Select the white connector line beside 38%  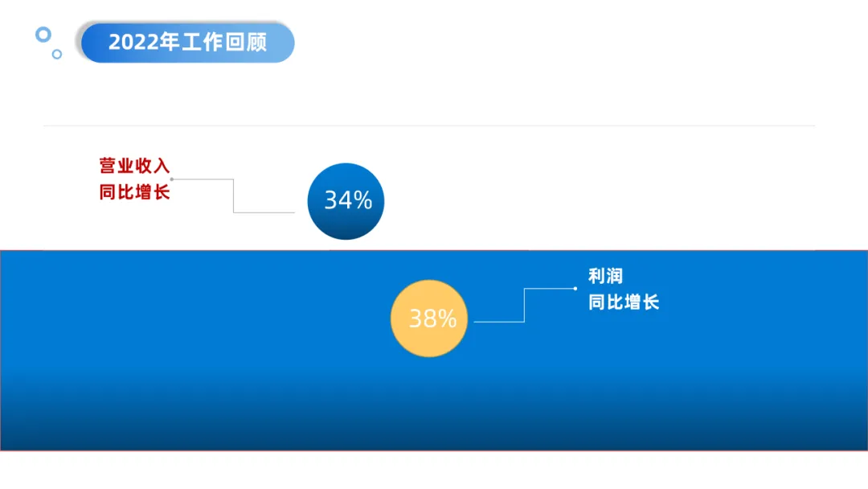pos(524,305)
